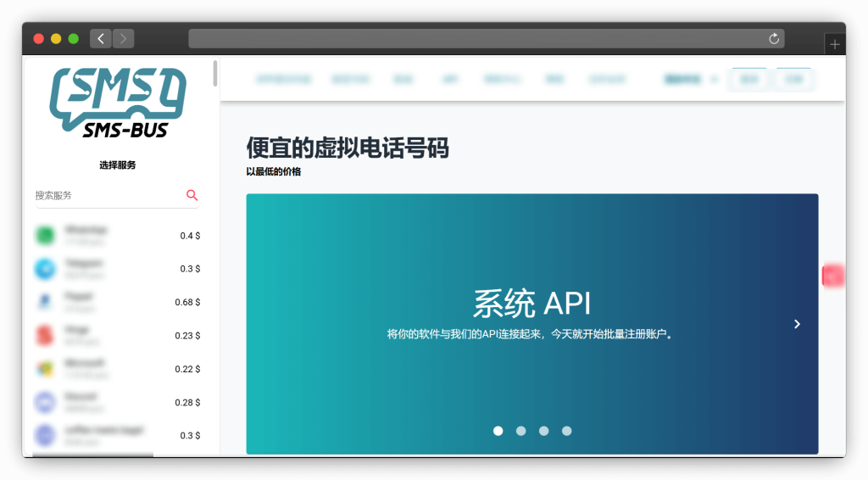Click the sidebar vertical scrollbar
868x480 pixels.
point(215,73)
